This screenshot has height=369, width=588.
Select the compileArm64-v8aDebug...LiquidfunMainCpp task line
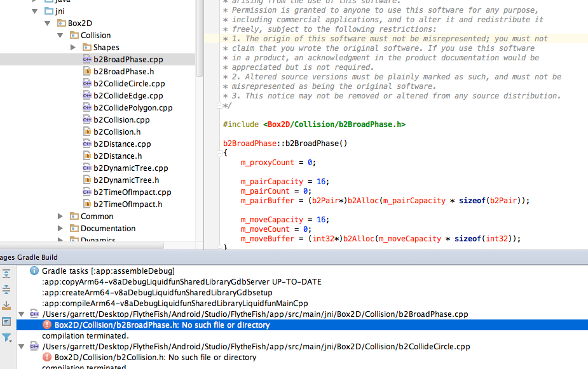tap(175, 304)
